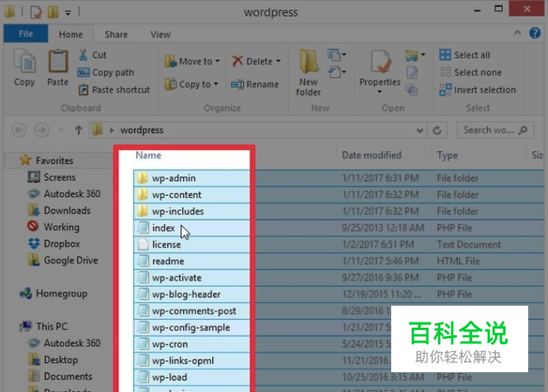Sort by the Name column header
548x392 pixels.
click(x=149, y=155)
